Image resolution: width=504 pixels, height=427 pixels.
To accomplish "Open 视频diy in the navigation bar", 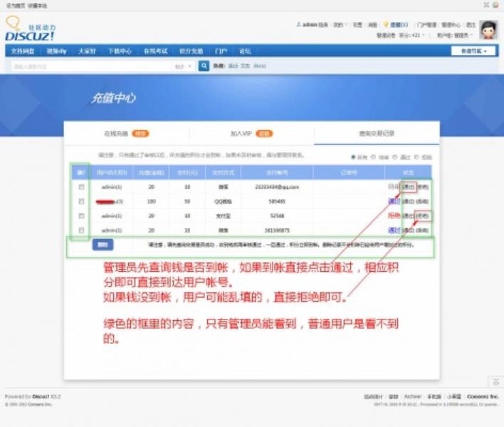I will point(56,51).
